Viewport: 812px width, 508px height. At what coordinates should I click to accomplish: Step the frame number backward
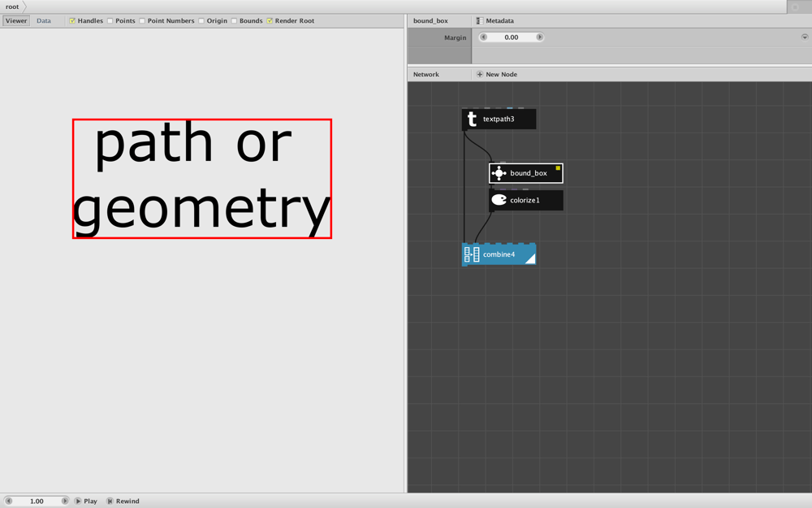tap(8, 501)
